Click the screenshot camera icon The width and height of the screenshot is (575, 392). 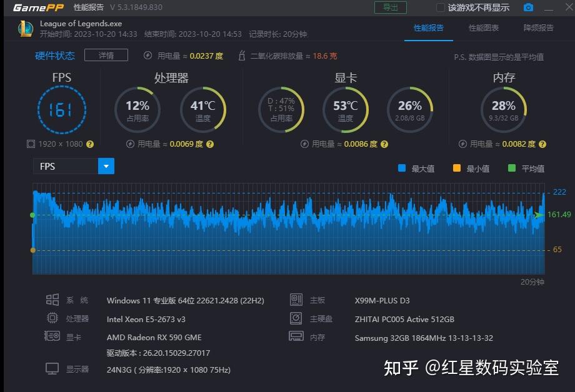(x=528, y=7)
